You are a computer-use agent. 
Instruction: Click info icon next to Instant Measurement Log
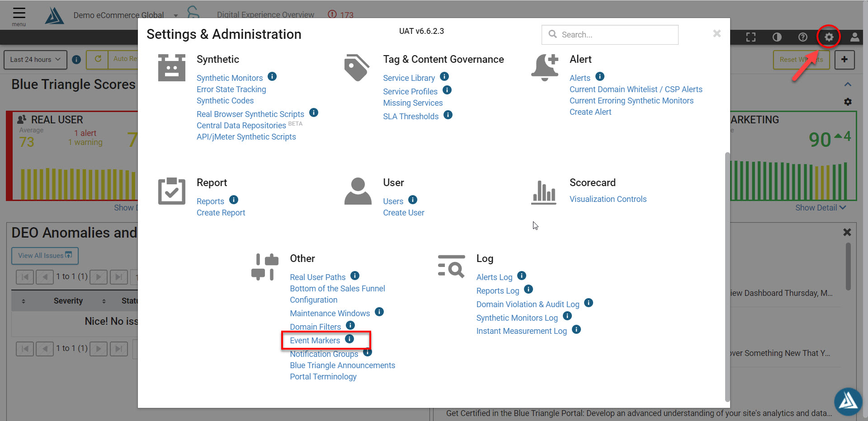[576, 329]
